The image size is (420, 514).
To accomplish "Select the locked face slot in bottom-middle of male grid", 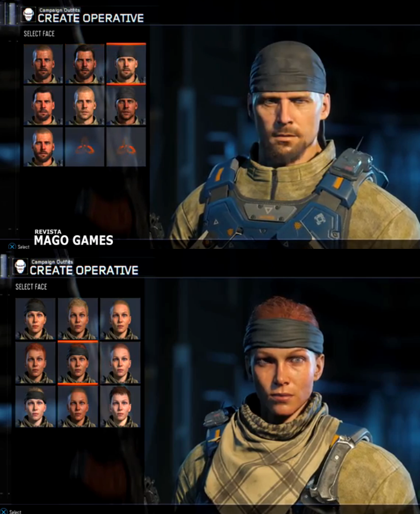I will click(x=84, y=147).
